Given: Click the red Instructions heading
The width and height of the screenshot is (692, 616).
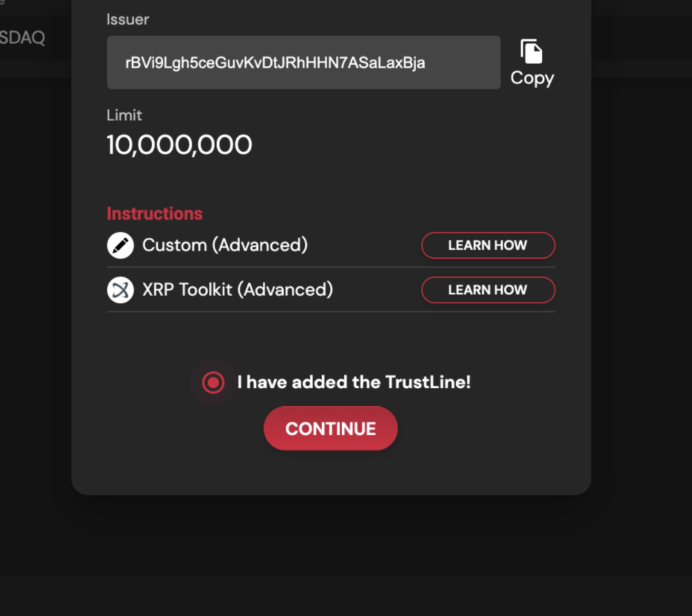Looking at the screenshot, I should click(x=155, y=214).
